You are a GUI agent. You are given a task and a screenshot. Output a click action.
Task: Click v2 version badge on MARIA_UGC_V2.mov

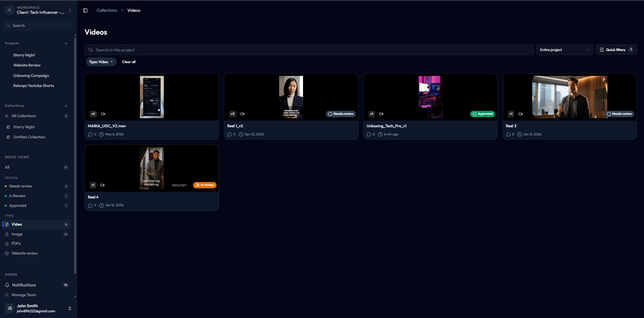[93, 114]
